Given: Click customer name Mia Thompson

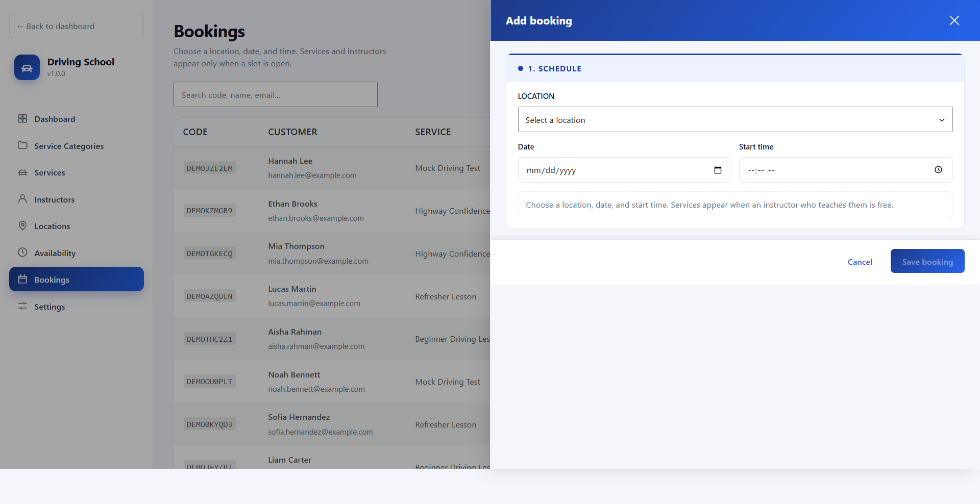Looking at the screenshot, I should point(297,246).
